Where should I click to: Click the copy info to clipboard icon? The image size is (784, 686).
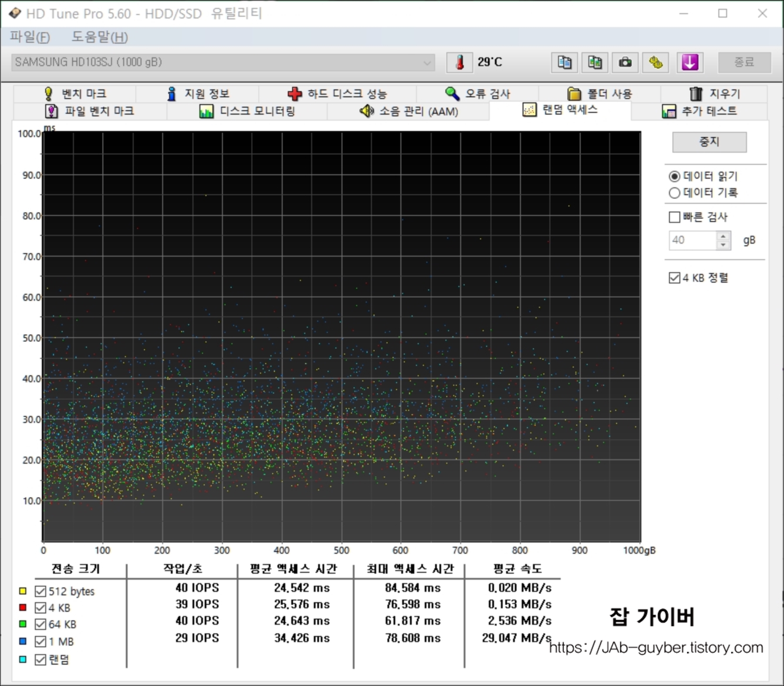[564, 62]
